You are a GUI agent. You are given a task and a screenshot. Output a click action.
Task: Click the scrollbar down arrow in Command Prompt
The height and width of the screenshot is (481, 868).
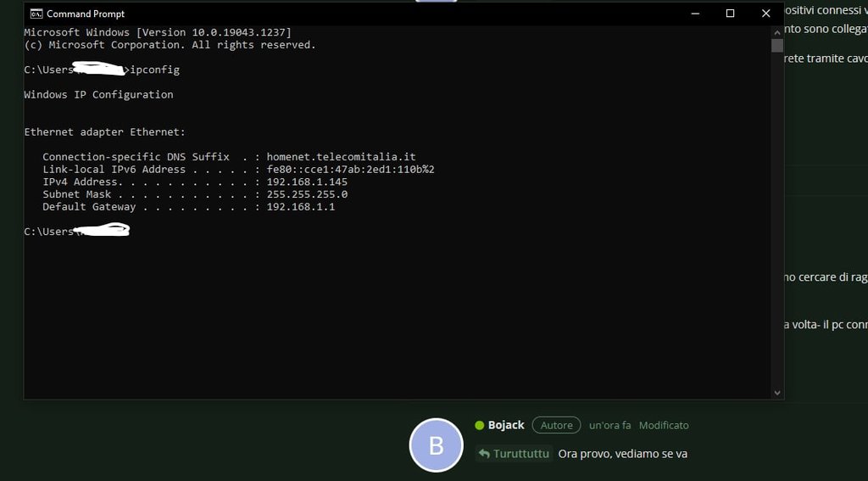[x=777, y=393]
